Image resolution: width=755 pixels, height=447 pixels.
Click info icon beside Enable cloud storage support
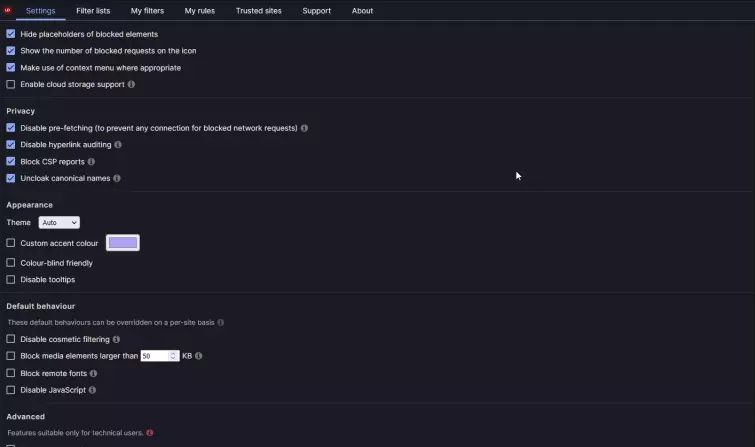[x=132, y=85]
